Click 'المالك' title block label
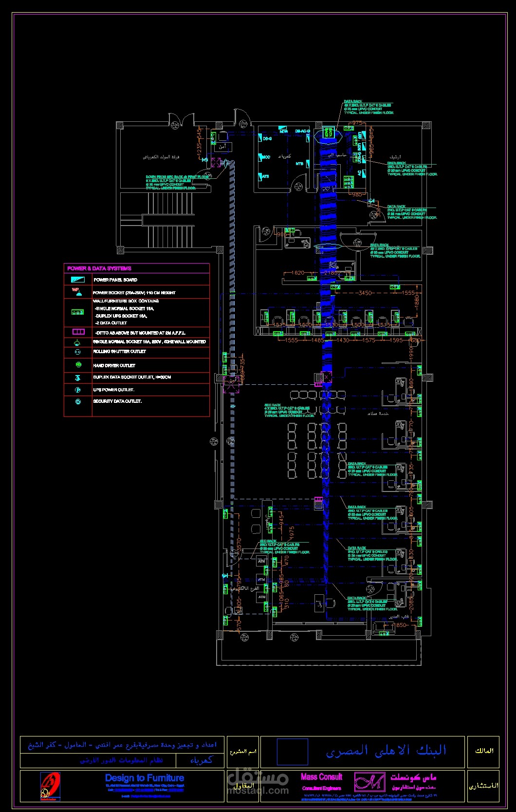 pyautogui.click(x=484, y=751)
